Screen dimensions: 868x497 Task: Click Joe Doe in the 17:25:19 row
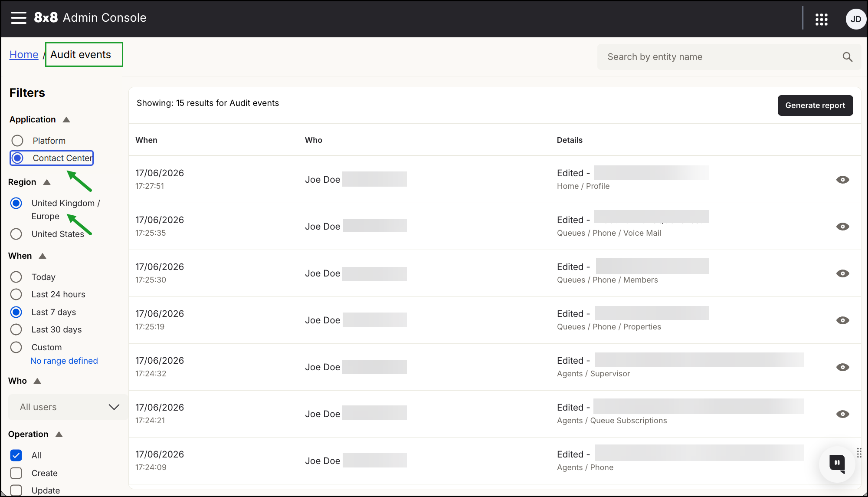click(x=322, y=320)
